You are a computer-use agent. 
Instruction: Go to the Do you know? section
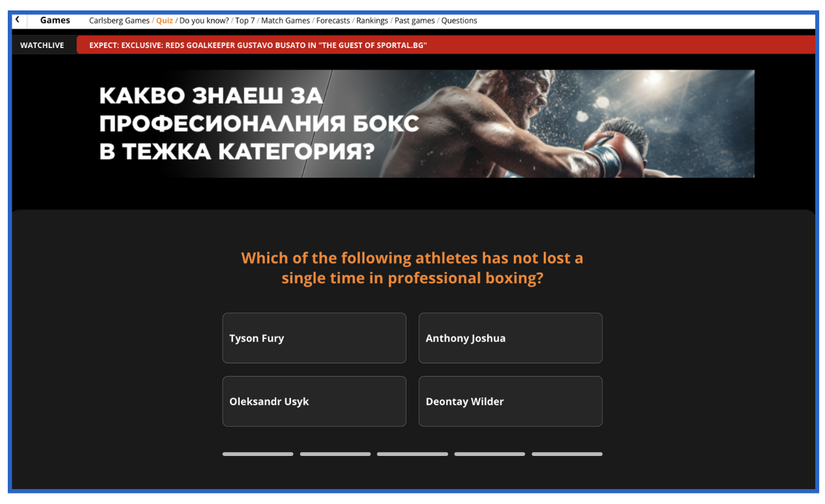click(204, 21)
